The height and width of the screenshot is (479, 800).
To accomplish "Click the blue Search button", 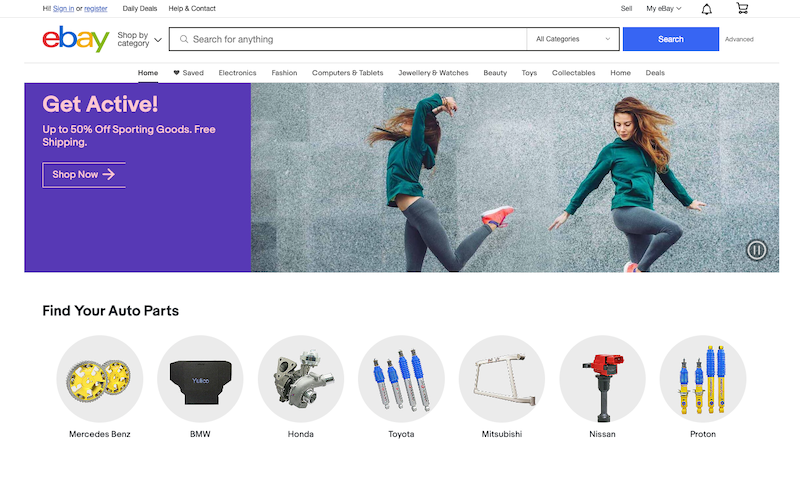I will [671, 39].
